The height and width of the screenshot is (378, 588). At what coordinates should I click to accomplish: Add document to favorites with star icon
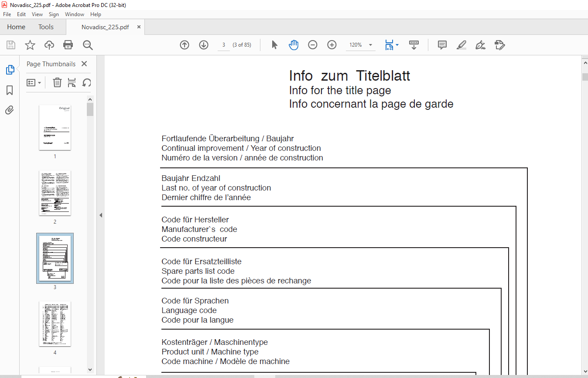point(30,45)
